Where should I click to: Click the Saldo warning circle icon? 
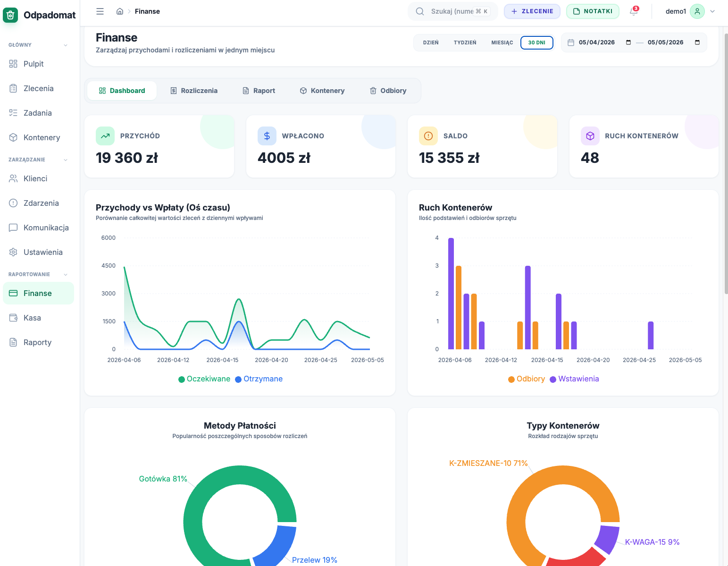tap(428, 136)
